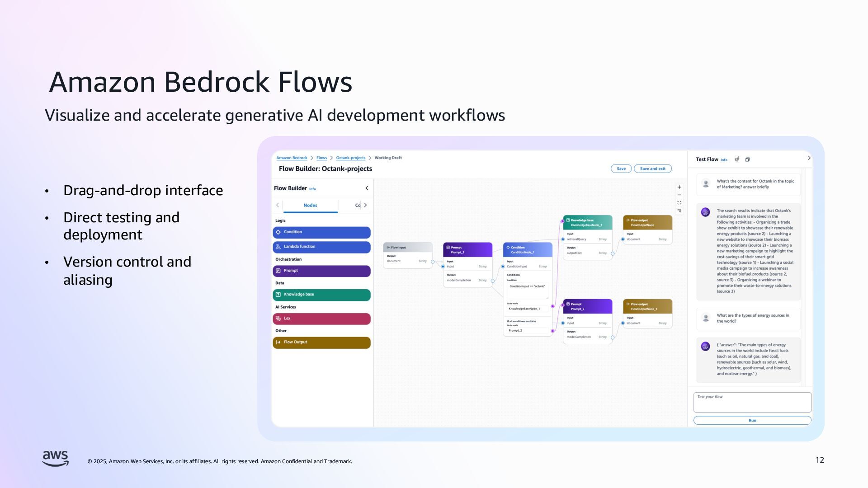This screenshot has width=868, height=488.
Task: Click the zoom out minus icon on canvas
Action: [679, 195]
